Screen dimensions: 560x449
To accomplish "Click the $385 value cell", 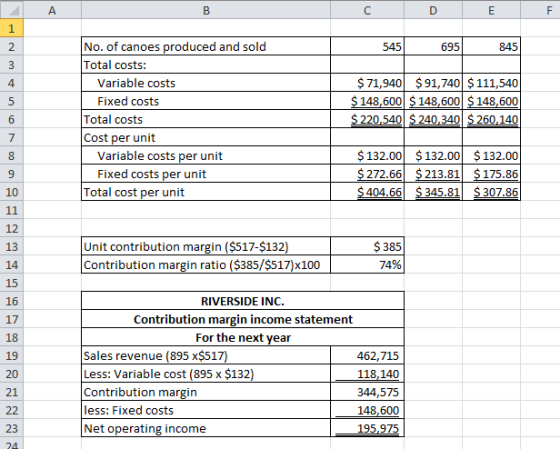I will pyautogui.click(x=368, y=246).
